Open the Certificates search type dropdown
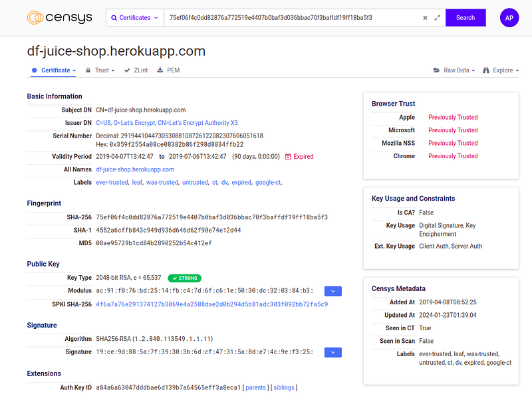 [135, 18]
